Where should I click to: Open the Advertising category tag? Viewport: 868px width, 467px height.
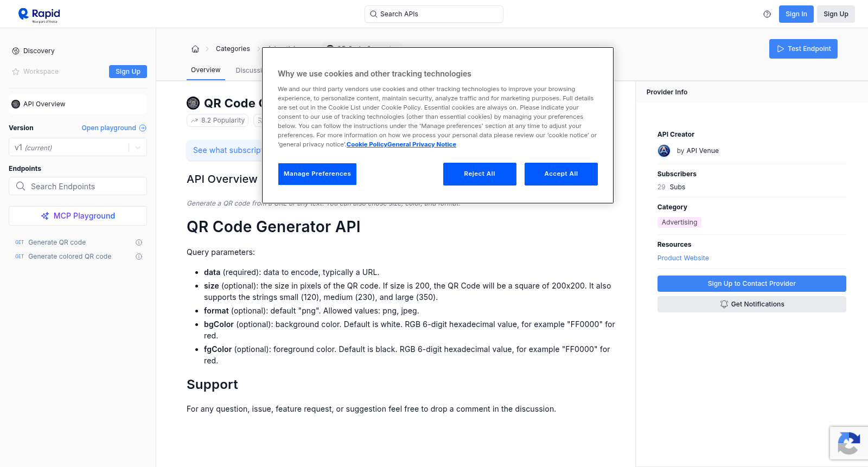pos(679,222)
